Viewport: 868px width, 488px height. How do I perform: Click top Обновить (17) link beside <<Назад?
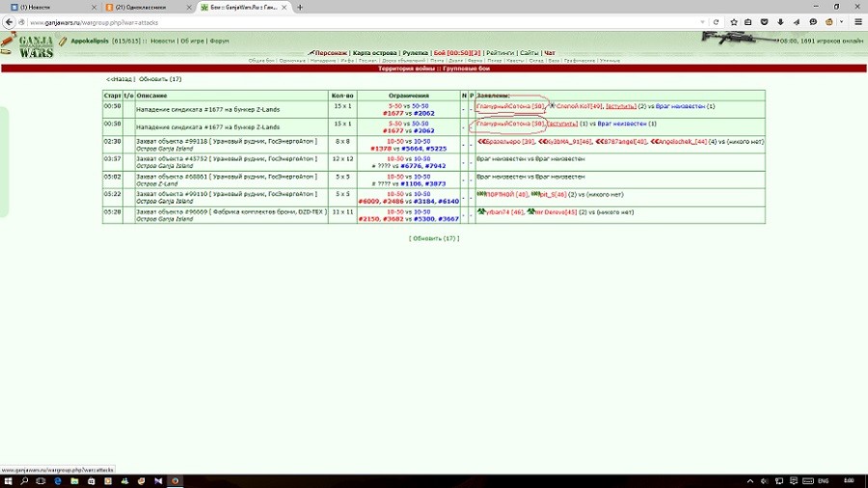160,79
